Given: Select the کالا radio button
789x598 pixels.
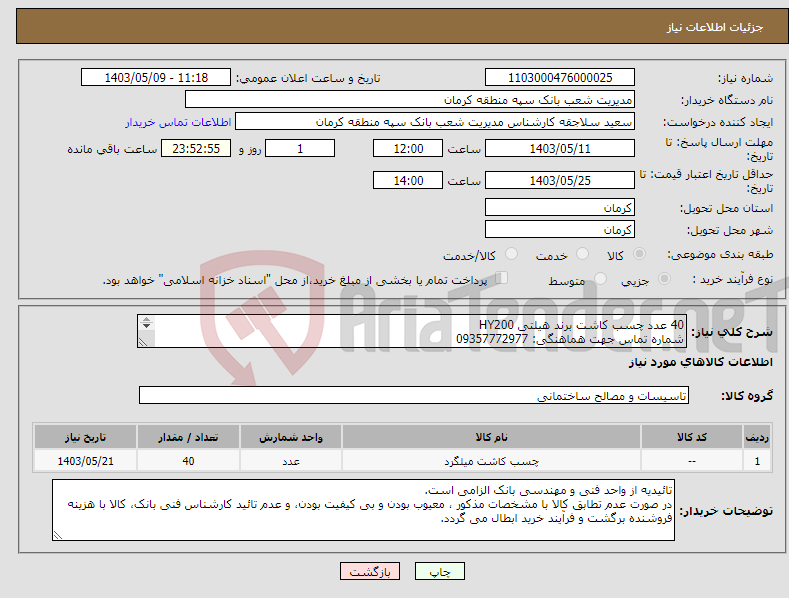Looking at the screenshot, I should [639, 254].
